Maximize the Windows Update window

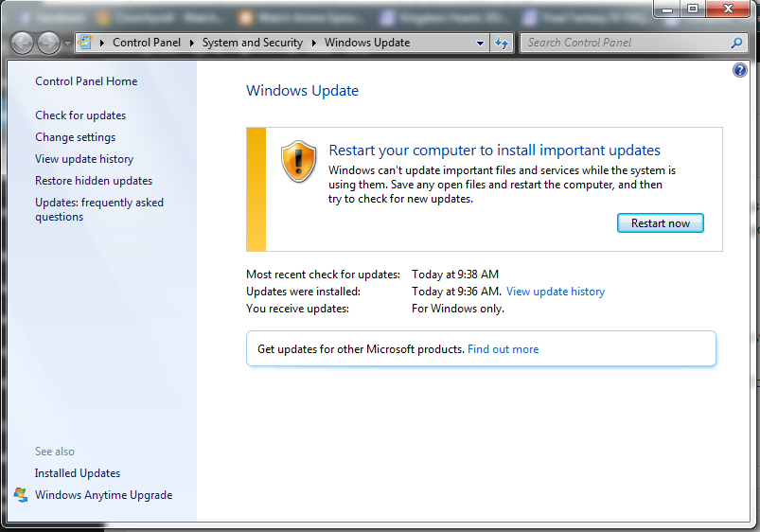click(693, 9)
